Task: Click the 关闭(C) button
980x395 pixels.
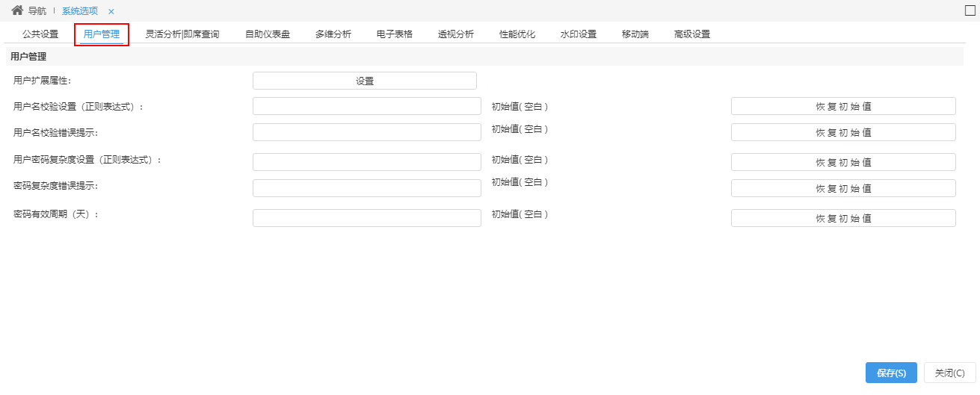Action: pos(950,373)
